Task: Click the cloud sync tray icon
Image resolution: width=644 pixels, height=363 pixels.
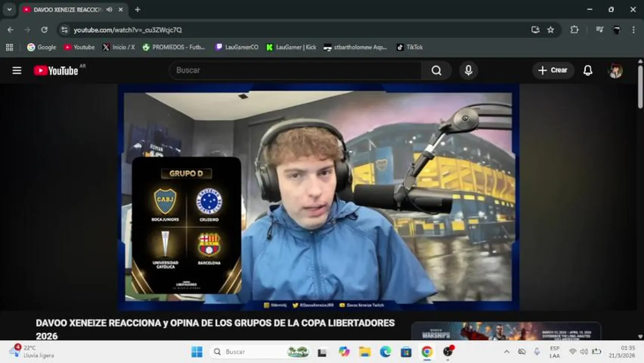Action: tap(522, 351)
